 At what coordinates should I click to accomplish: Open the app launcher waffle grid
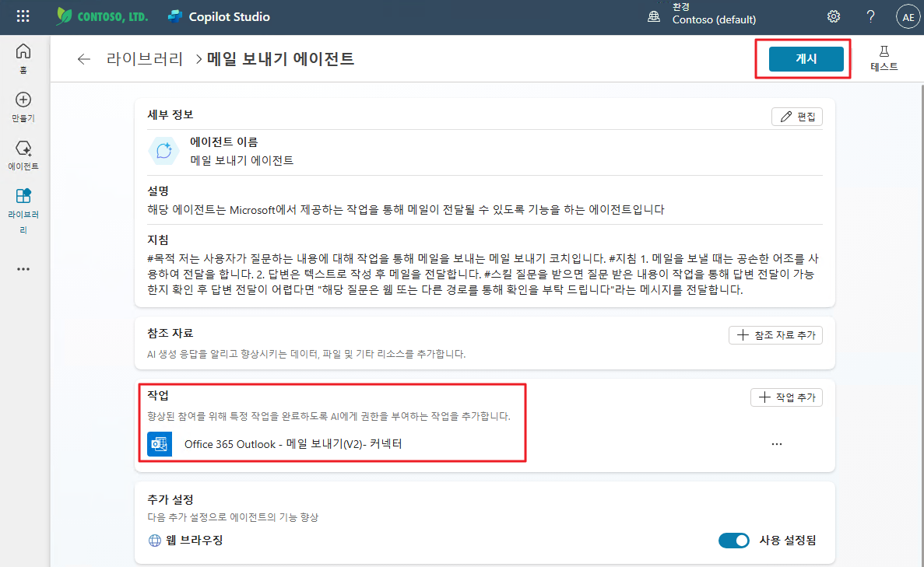[23, 16]
